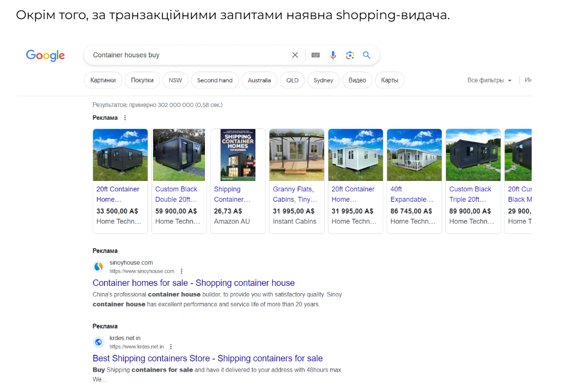Select the Видео filter chip
Image resolution: width=575 pixels, height=392 pixels.
click(357, 80)
